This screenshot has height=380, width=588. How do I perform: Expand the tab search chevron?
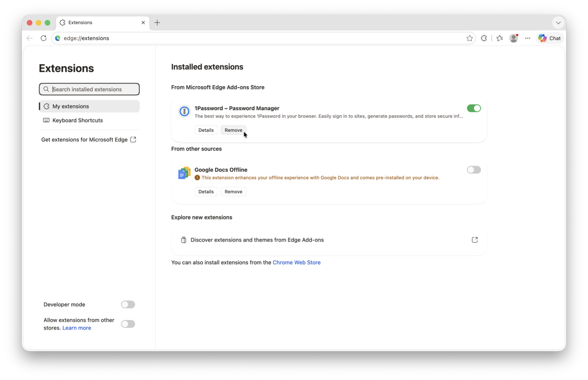pyautogui.click(x=558, y=23)
